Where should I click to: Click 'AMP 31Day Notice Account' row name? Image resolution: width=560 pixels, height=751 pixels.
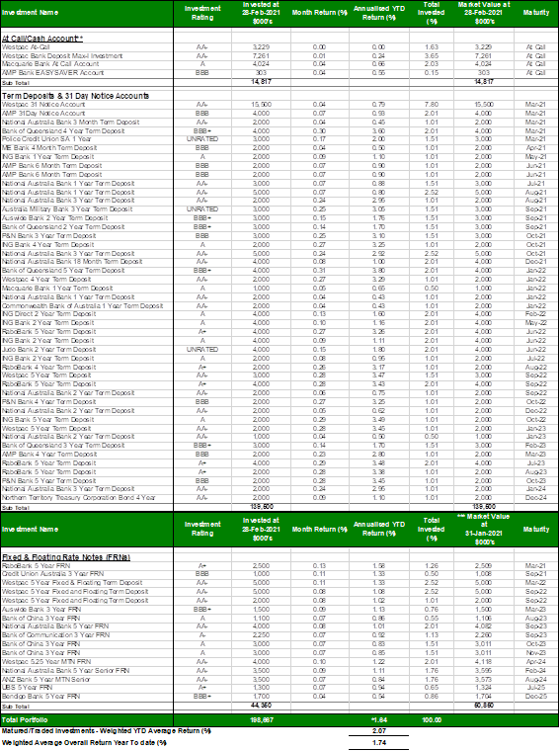coord(43,114)
